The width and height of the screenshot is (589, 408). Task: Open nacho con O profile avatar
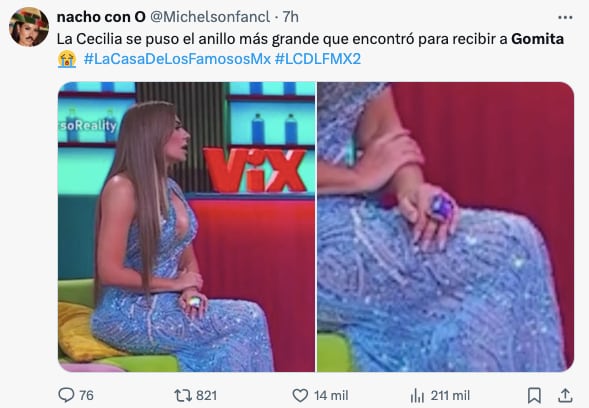click(29, 27)
